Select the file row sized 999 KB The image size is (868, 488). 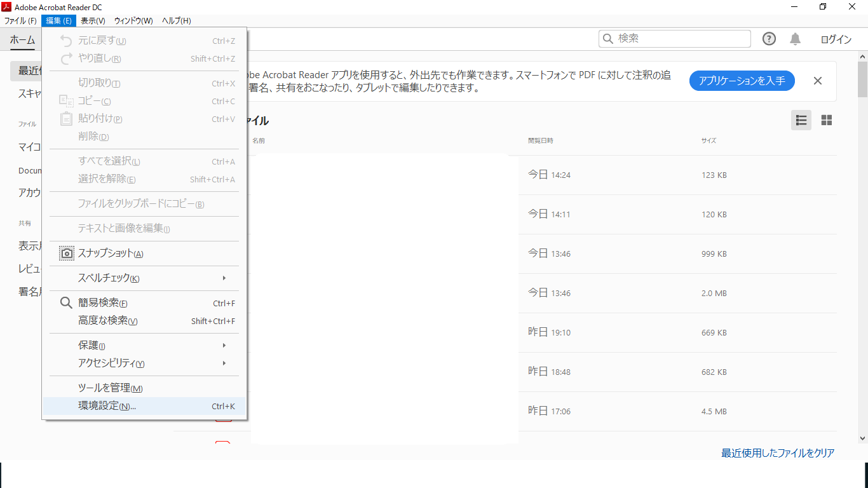[505, 254]
